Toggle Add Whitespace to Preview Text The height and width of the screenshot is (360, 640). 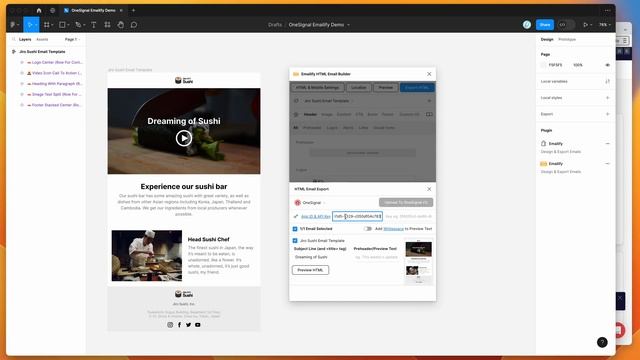[x=368, y=229]
